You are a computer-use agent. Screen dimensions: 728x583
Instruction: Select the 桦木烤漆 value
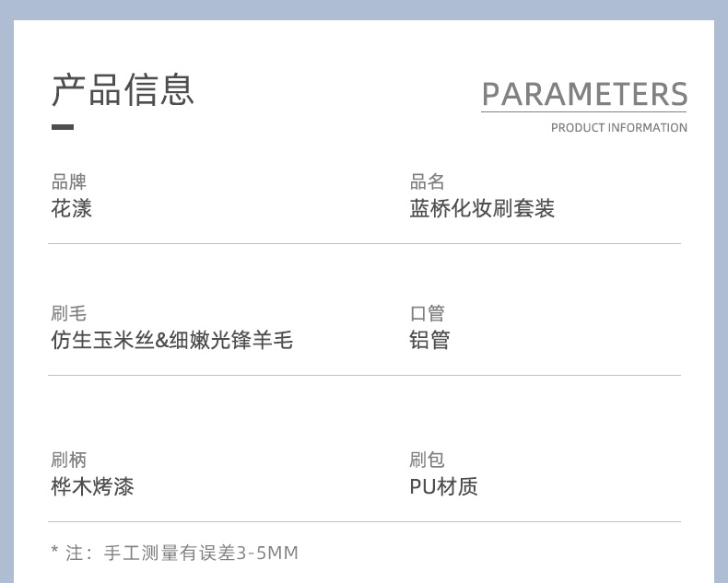(x=92, y=486)
